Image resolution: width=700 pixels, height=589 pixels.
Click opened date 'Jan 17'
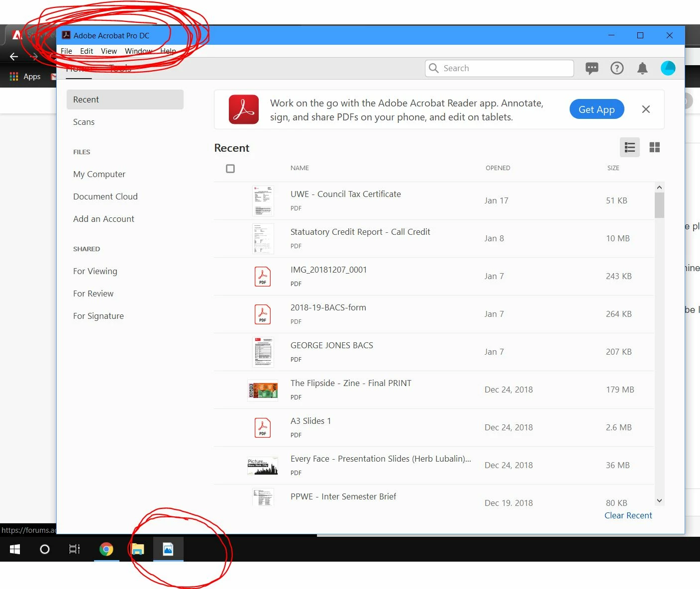coord(496,200)
